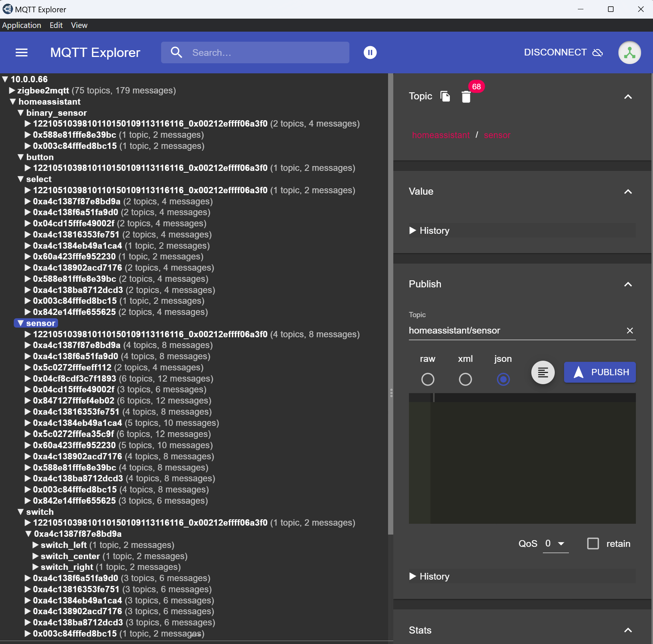Viewport: 653px width, 644px height.
Task: Click the panel divider drag handle
Action: pyautogui.click(x=391, y=393)
